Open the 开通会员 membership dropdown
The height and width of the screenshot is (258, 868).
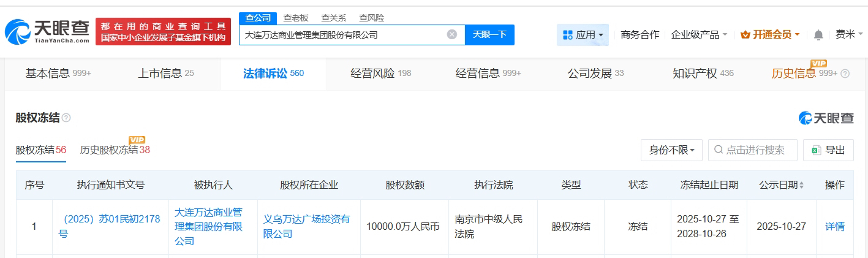[x=770, y=35]
